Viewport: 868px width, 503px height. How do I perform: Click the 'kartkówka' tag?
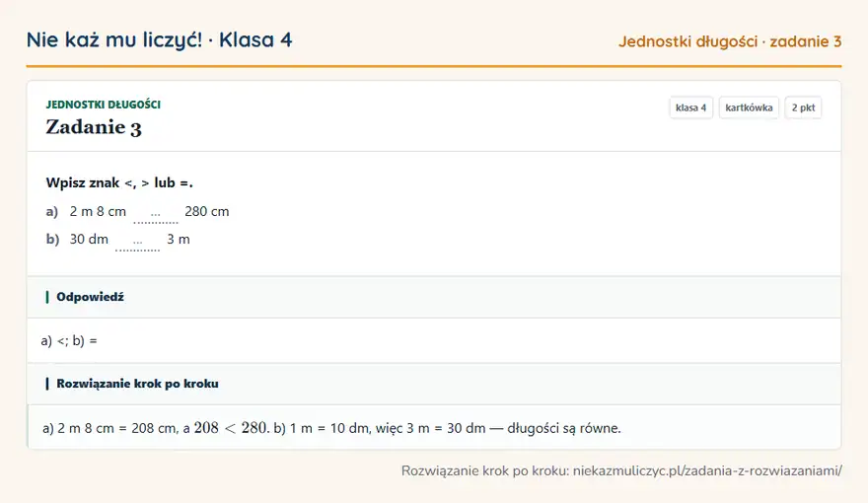(749, 108)
